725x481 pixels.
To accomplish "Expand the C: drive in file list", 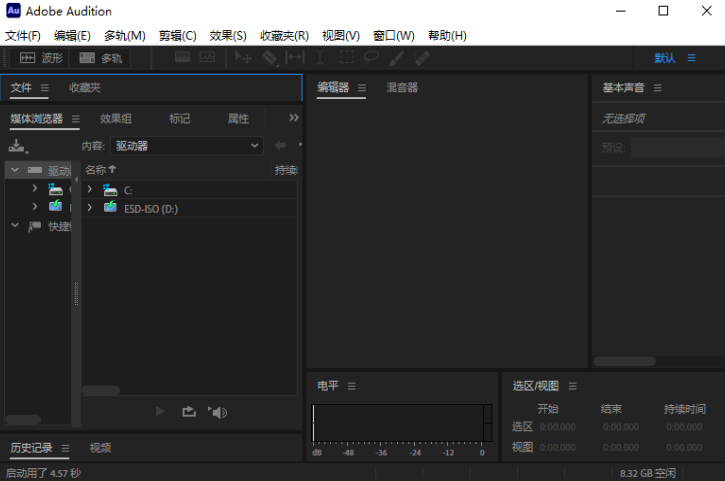I will tap(90, 189).
